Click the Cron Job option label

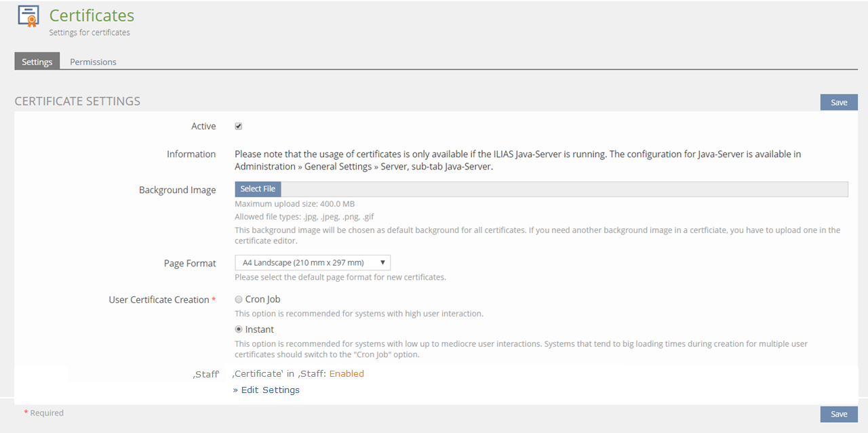pyautogui.click(x=262, y=300)
